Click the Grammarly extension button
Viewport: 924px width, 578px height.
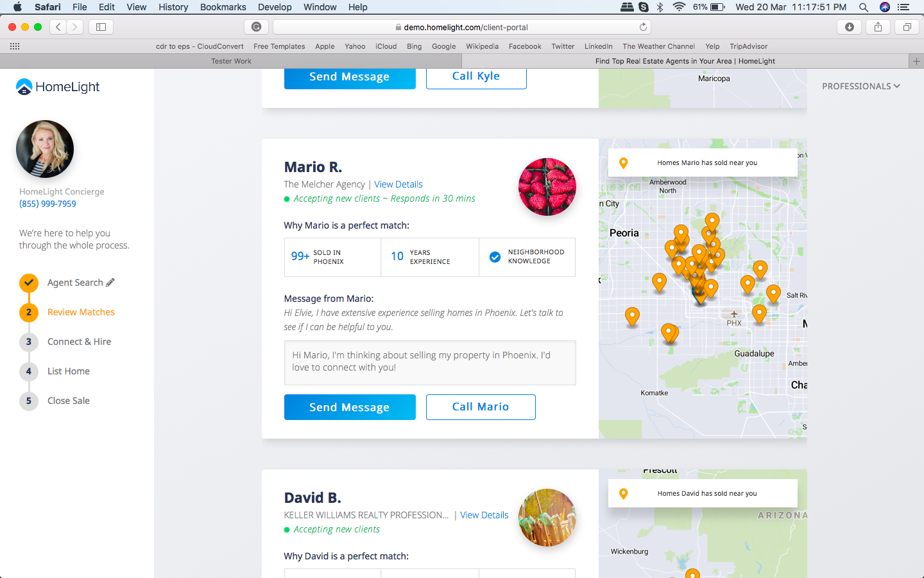coord(256,27)
